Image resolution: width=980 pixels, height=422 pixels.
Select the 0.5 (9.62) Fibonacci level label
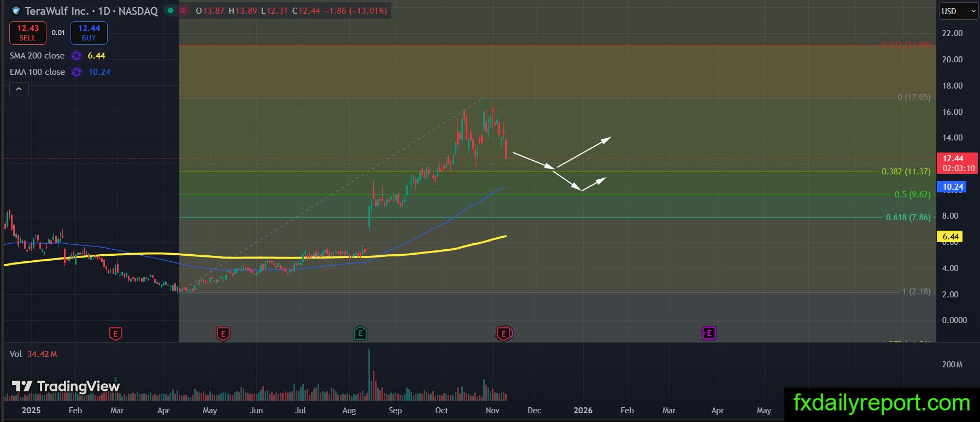tap(912, 195)
